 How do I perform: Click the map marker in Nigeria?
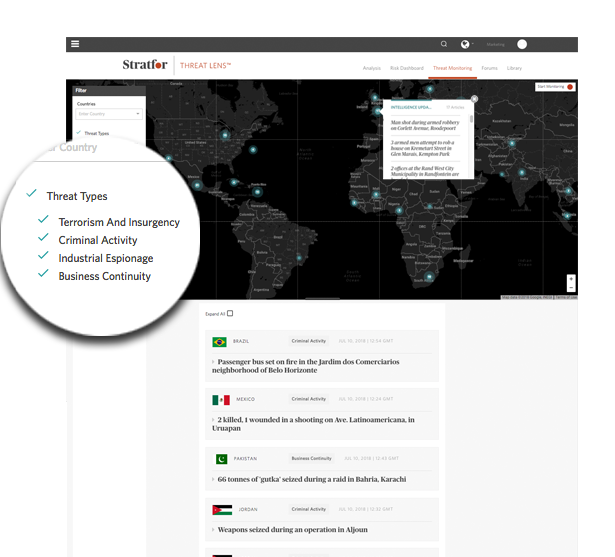[x=399, y=211]
